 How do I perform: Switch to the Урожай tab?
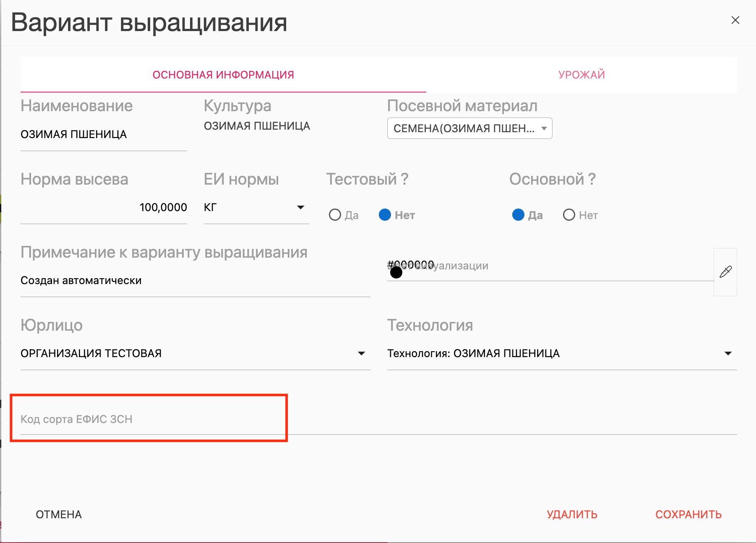[x=581, y=75]
